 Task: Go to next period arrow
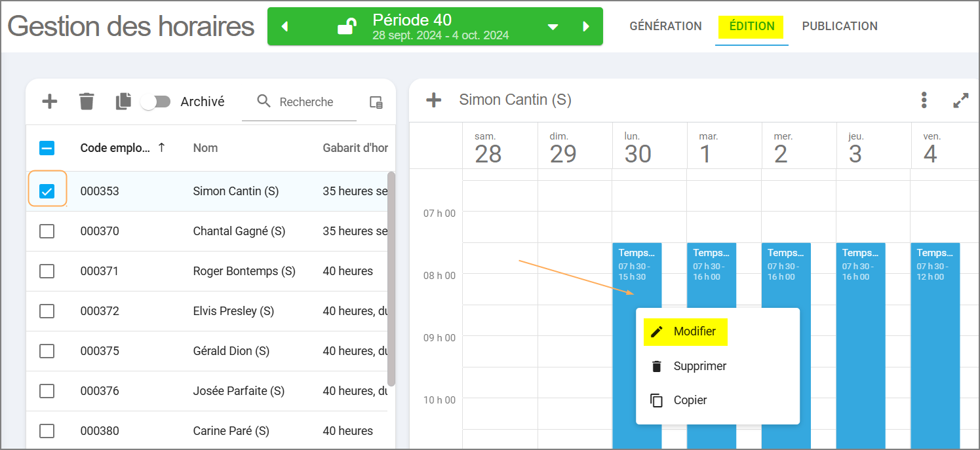[x=586, y=26]
